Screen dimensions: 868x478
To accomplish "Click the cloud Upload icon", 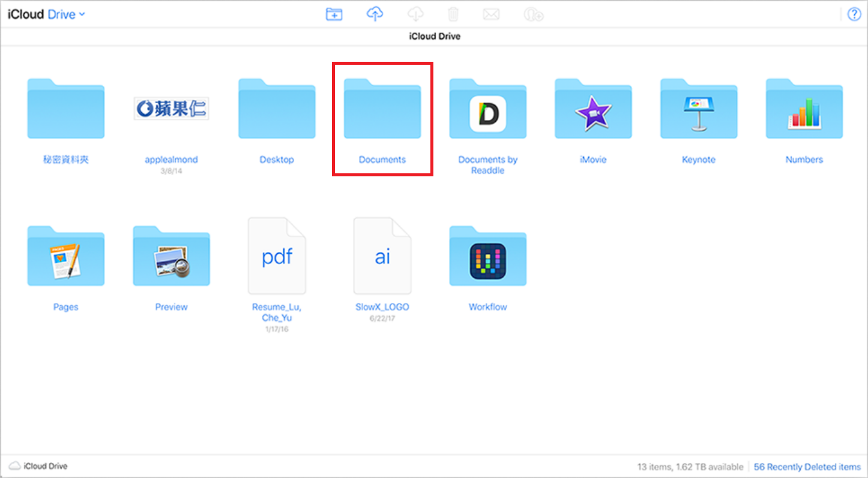I will click(x=375, y=14).
